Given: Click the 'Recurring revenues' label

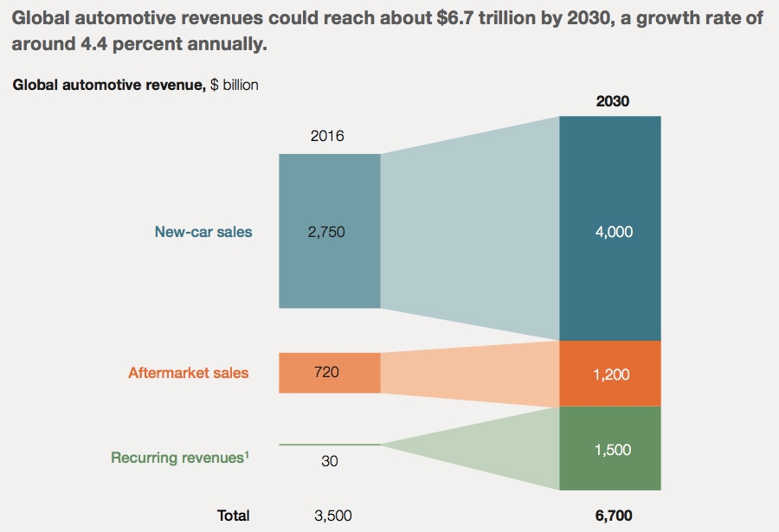Looking at the screenshot, I should [x=180, y=457].
